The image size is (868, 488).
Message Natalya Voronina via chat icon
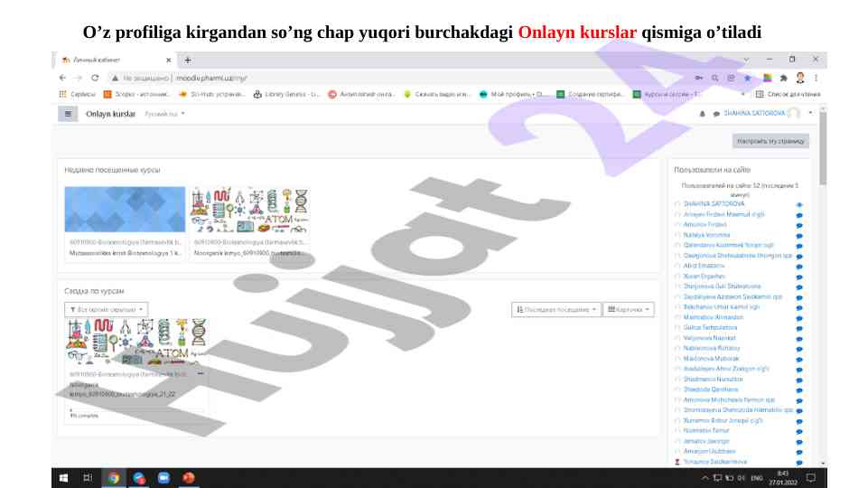click(x=799, y=235)
